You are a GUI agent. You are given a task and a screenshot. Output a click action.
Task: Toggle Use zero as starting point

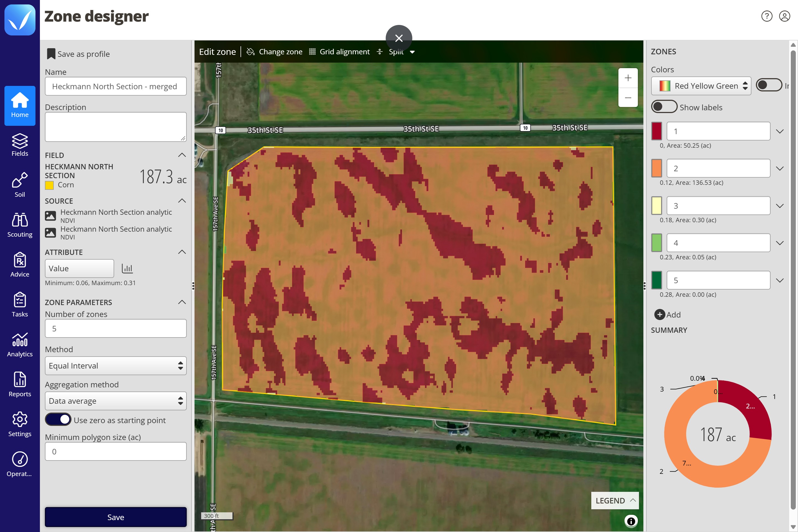[58, 419]
